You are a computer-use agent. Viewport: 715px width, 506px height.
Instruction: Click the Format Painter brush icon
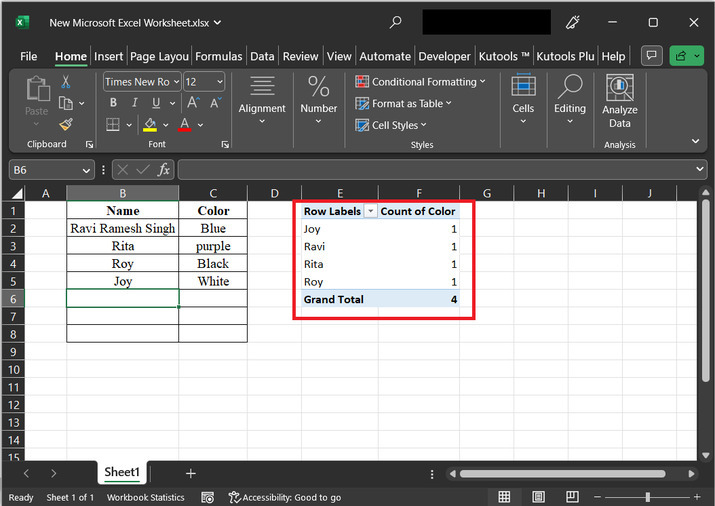[66, 125]
